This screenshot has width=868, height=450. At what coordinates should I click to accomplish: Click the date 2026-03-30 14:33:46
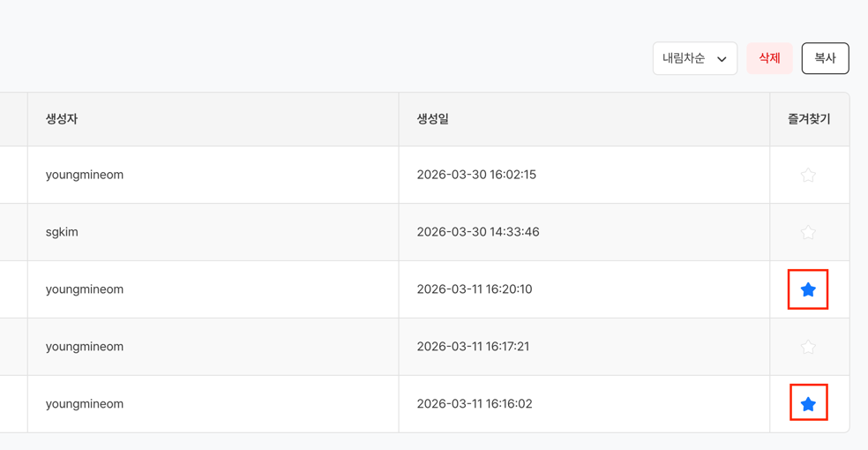(478, 232)
